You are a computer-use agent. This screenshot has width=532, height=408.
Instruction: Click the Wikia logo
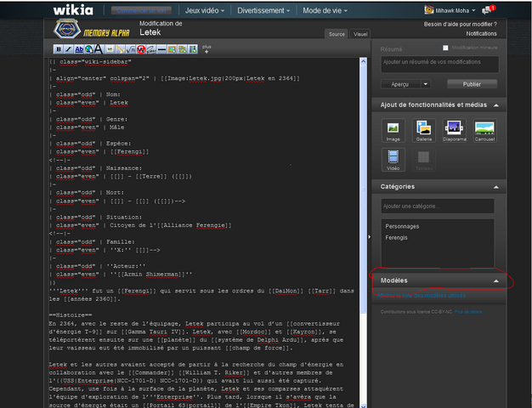(x=73, y=10)
